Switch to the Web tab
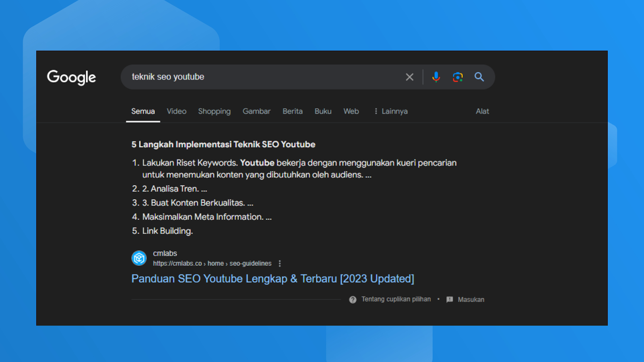The image size is (644, 362). (x=351, y=111)
